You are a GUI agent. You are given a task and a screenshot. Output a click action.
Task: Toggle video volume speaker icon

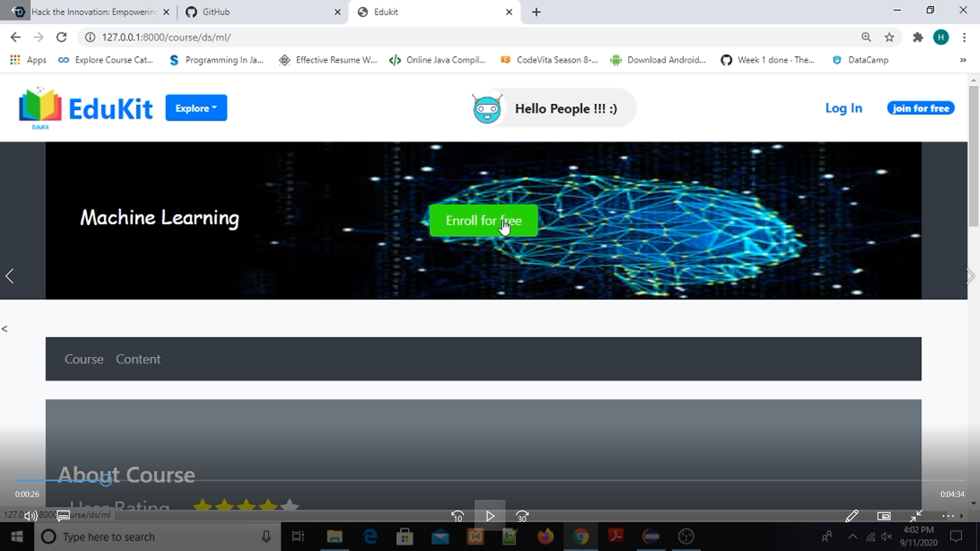pos(30,516)
